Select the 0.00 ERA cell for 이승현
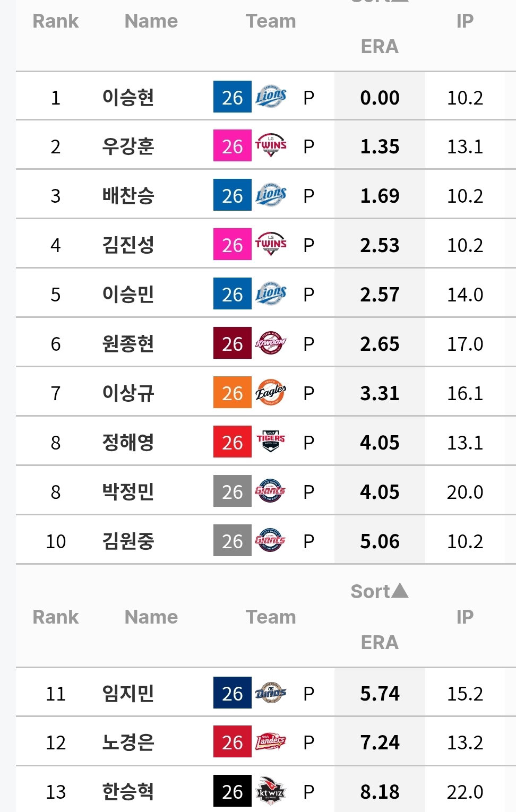 click(380, 97)
